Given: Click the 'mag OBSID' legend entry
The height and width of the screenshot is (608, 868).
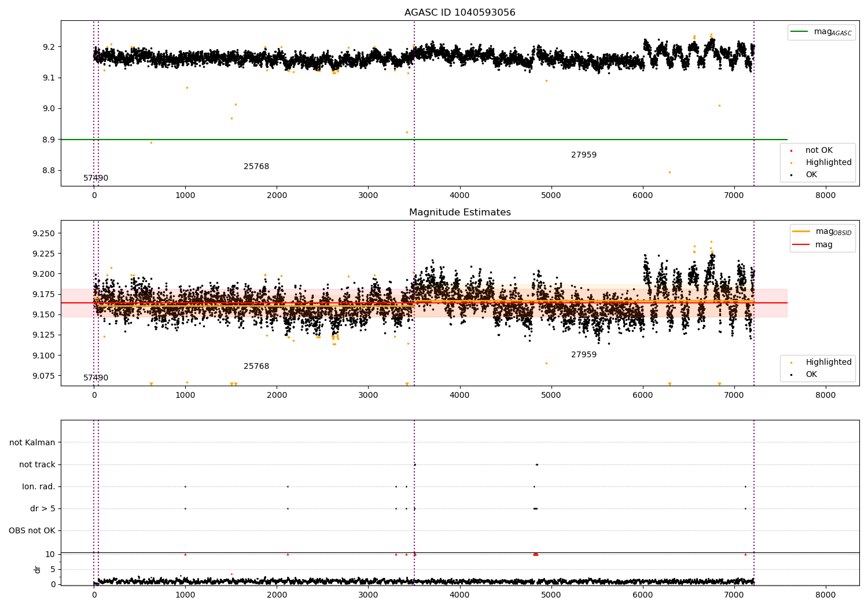Looking at the screenshot, I should pyautogui.click(x=822, y=232).
